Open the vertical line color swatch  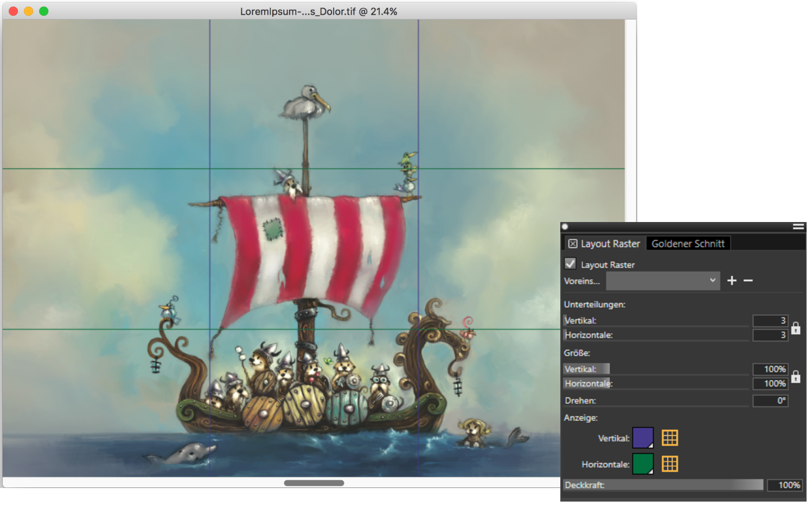pyautogui.click(x=643, y=438)
